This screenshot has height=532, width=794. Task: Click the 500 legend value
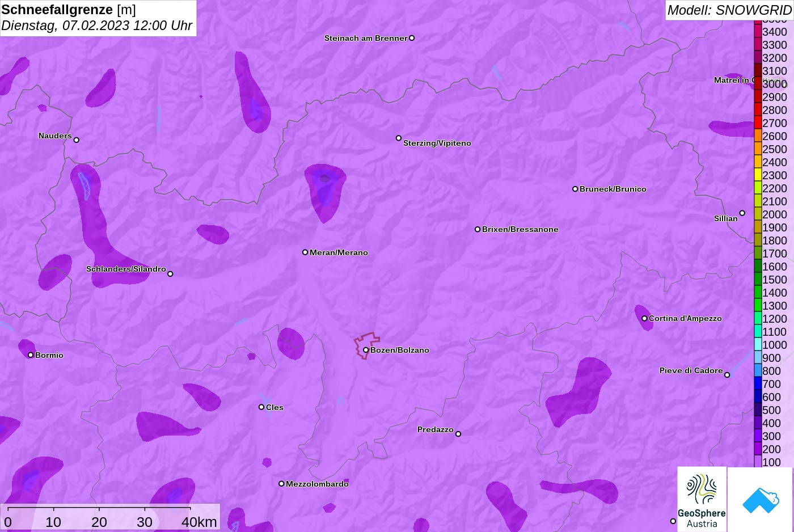click(771, 410)
